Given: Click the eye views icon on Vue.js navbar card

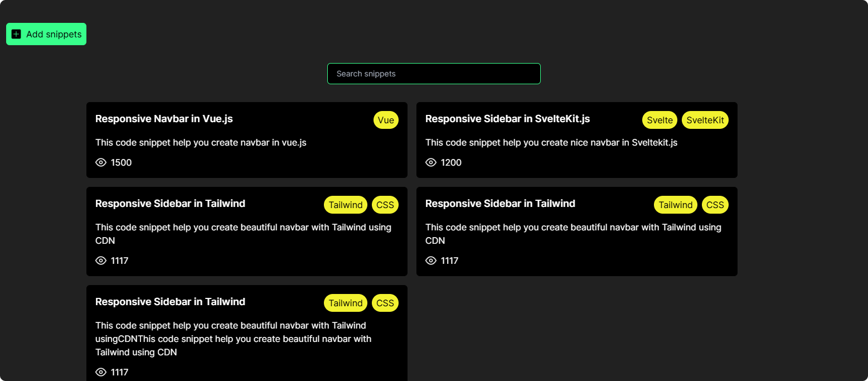Looking at the screenshot, I should (x=101, y=162).
